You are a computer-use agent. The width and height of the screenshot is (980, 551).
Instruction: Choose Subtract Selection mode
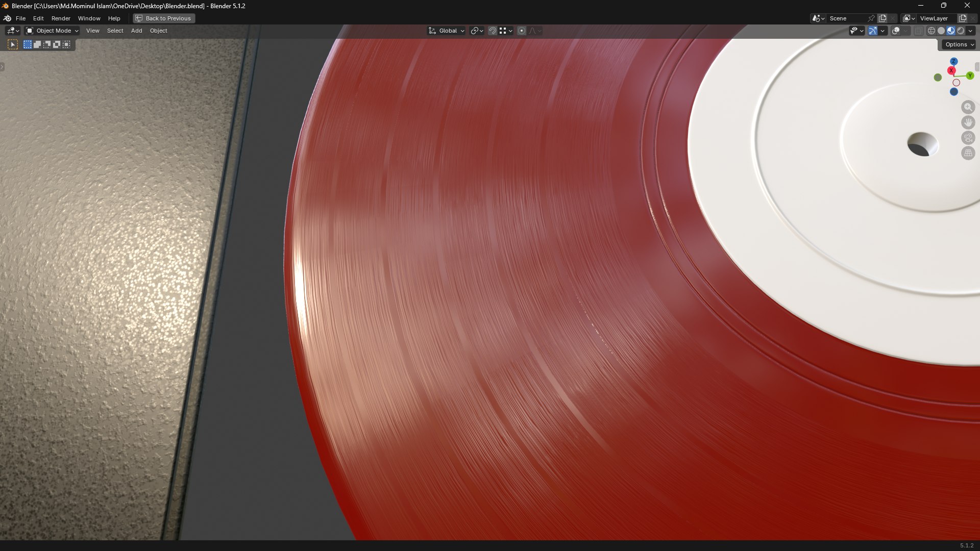coord(47,44)
